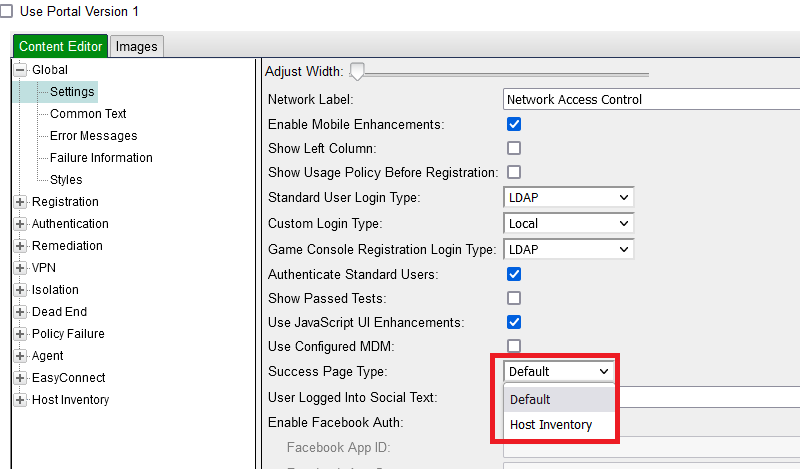Open Common Text under Global
Image resolution: width=800 pixels, height=469 pixels.
click(88, 114)
